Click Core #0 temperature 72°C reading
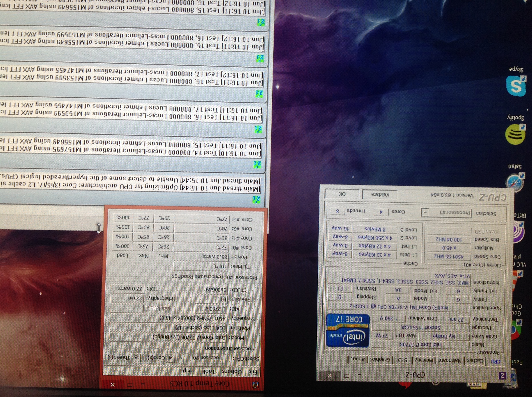 201,247
